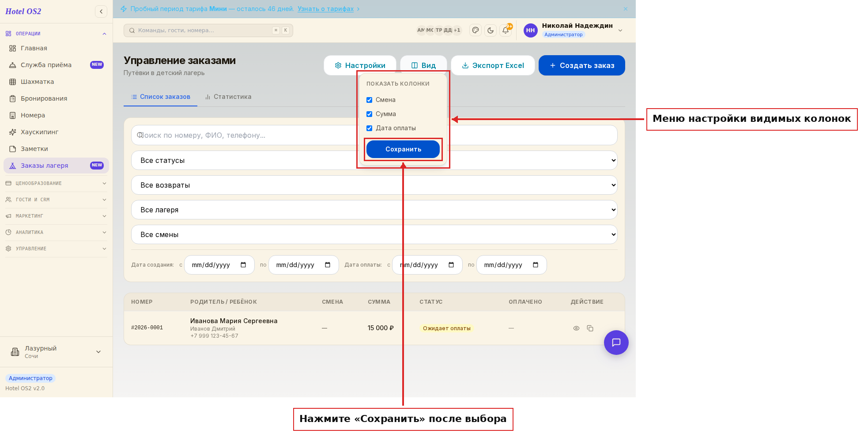
Task: Click order number #2026-0001
Action: pos(147,328)
